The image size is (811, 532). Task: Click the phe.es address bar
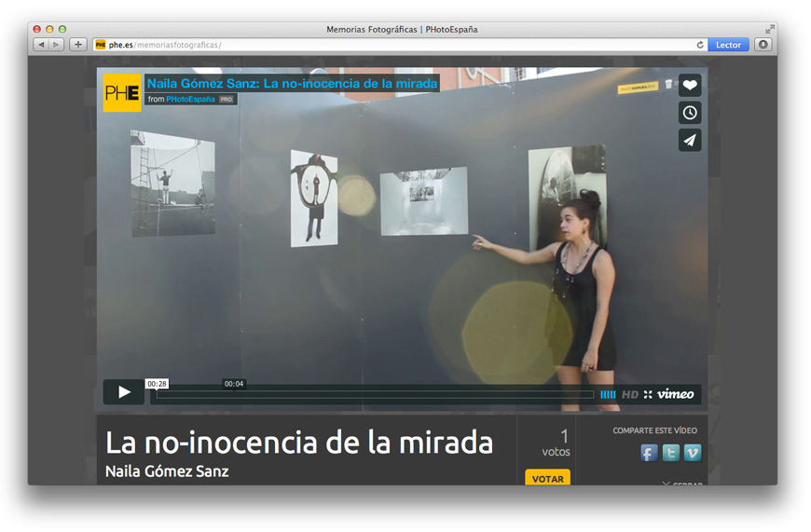tap(392, 45)
